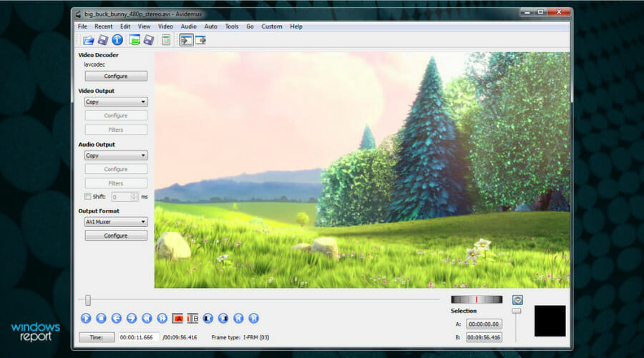Search next black frame
Image resolution: width=644 pixels, height=358 pixels.
pyautogui.click(x=223, y=318)
